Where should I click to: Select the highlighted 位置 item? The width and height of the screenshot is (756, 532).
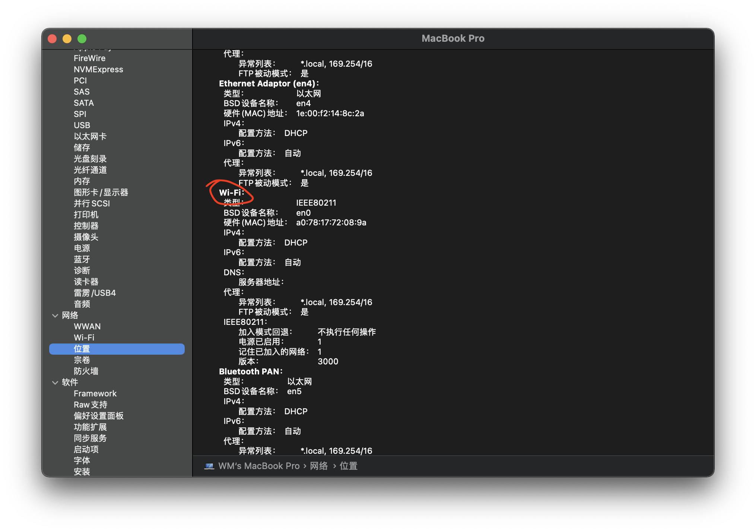117,349
